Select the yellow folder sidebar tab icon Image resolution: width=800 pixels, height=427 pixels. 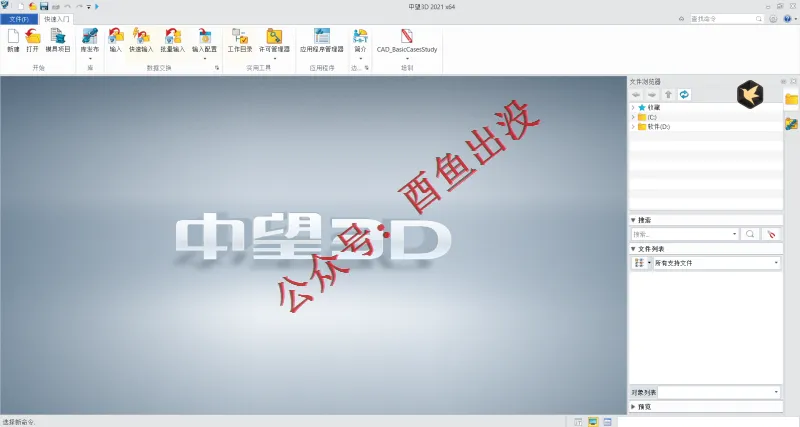[x=791, y=99]
